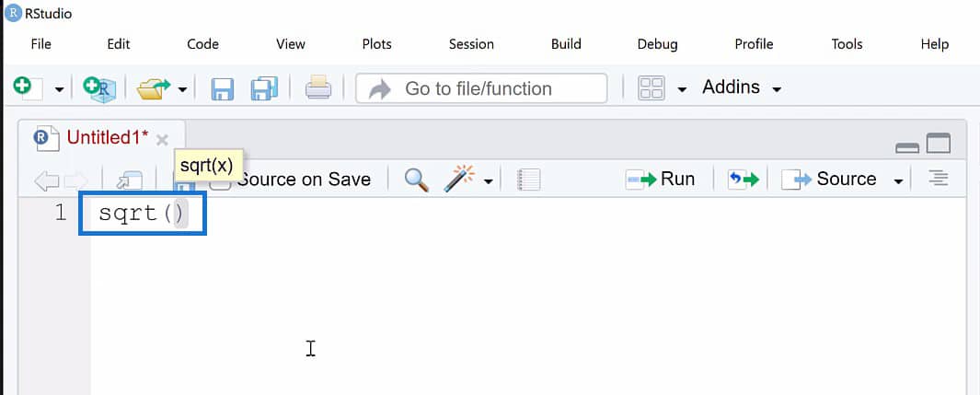Click line number 1 in the gutter
This screenshot has height=395, width=980.
(60, 214)
